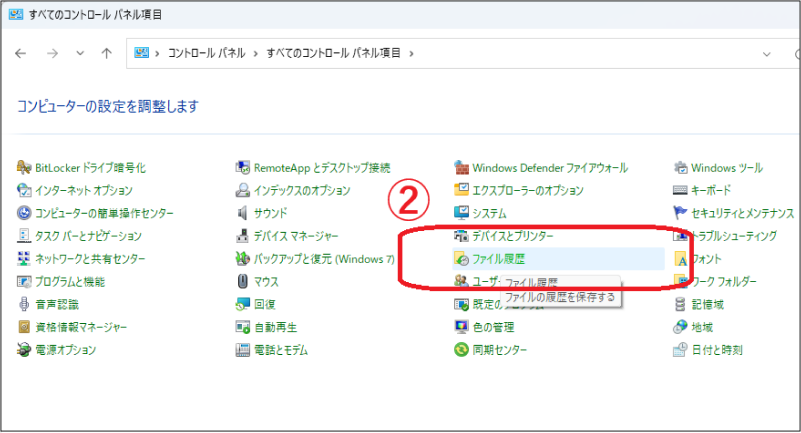Open the キーボード icon
This screenshot has height=433, width=801.
pos(680,190)
